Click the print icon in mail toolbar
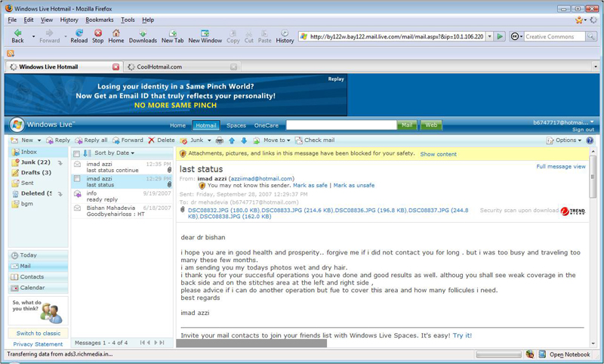Image resolution: width=604 pixels, height=364 pixels. pos(220,140)
